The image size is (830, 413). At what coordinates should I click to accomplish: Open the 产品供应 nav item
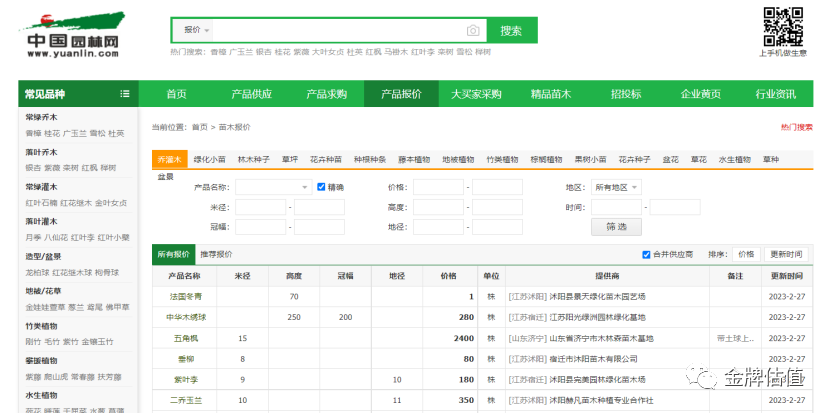[251, 94]
